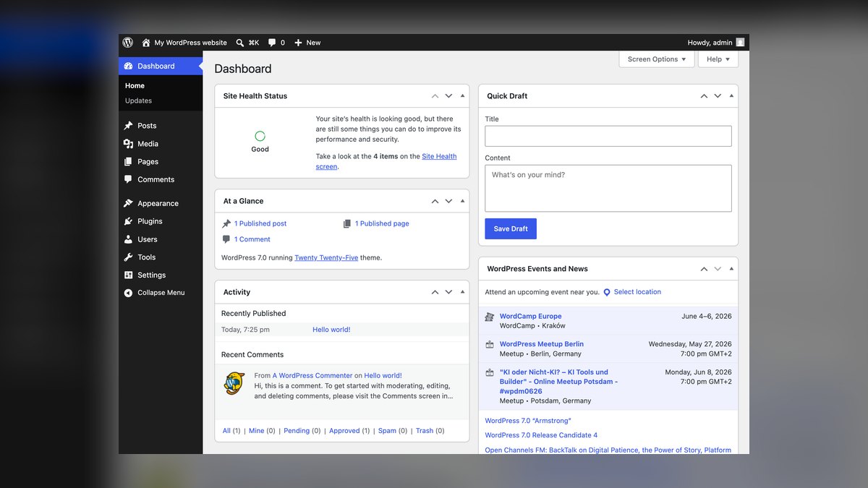
Task: Open the Site Health screen link
Action: tap(386, 161)
